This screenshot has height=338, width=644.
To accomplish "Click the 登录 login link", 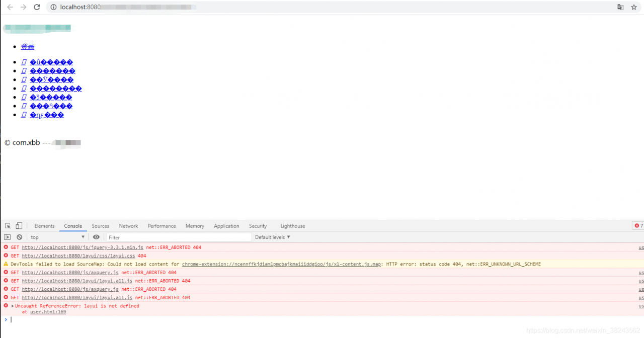I will click(x=28, y=46).
